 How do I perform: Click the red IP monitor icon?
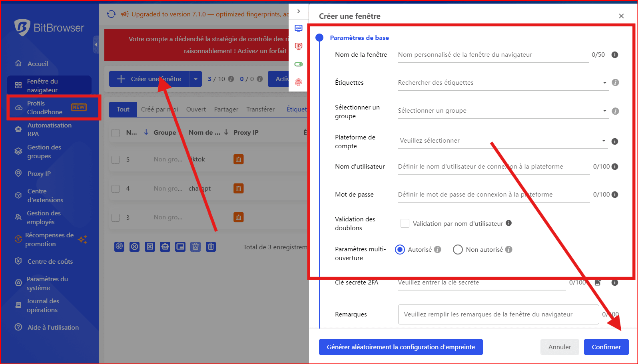(x=299, y=46)
